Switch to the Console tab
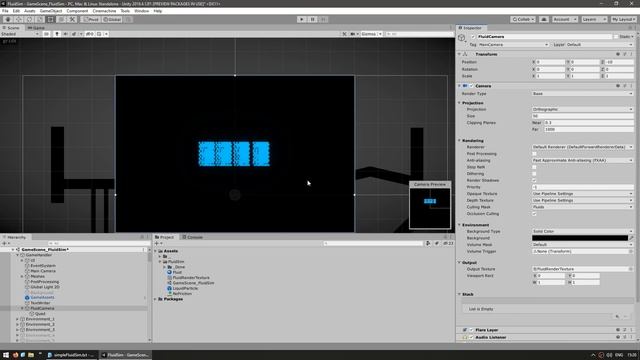Image resolution: width=640 pixels, height=360 pixels. click(x=193, y=237)
